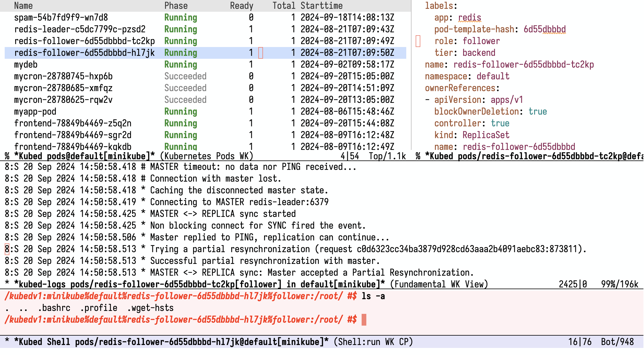This screenshot has width=644, height=355.
Task: Select the redis-leader-c5dc7799c-pzsd2 pod
Action: coord(79,29)
